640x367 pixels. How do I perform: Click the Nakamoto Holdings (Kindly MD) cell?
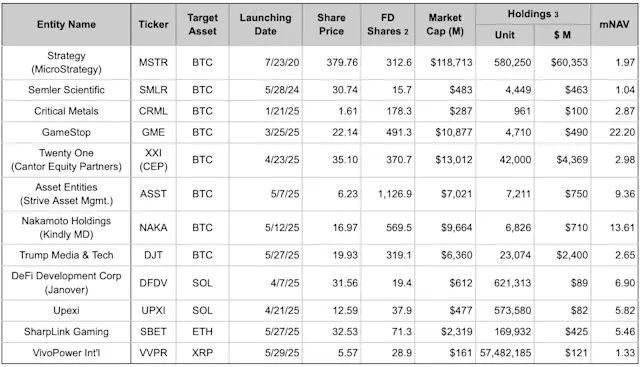click(x=66, y=227)
